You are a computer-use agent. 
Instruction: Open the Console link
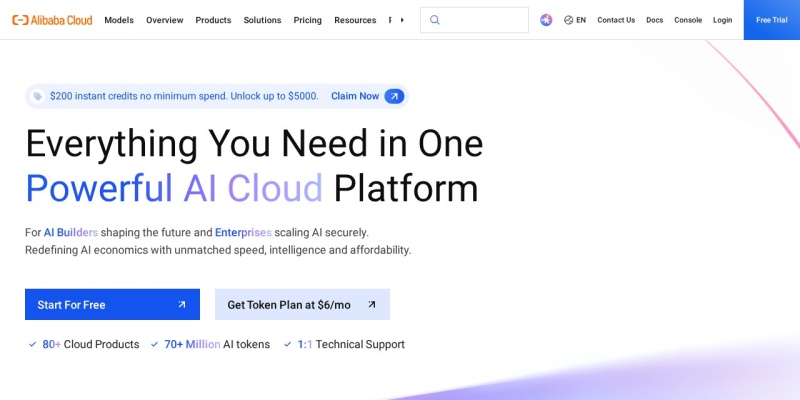pyautogui.click(x=688, y=20)
